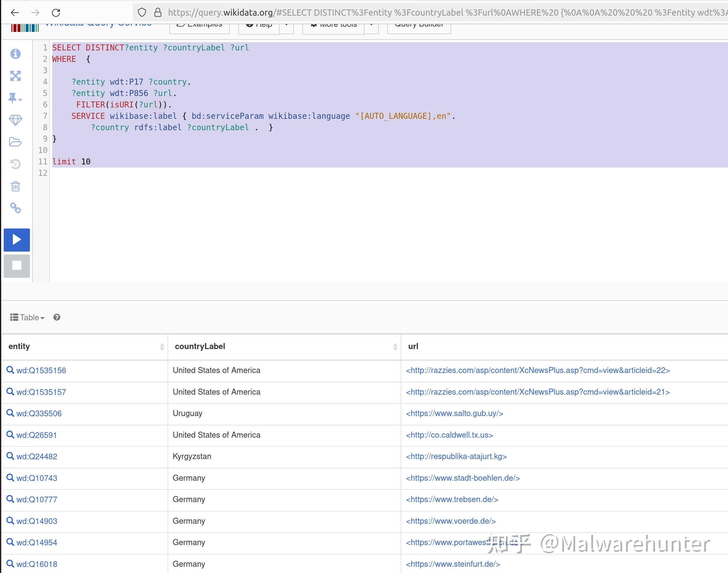Open the wd:Q335506 entity link
Image resolution: width=728 pixels, height=573 pixels.
coord(39,413)
